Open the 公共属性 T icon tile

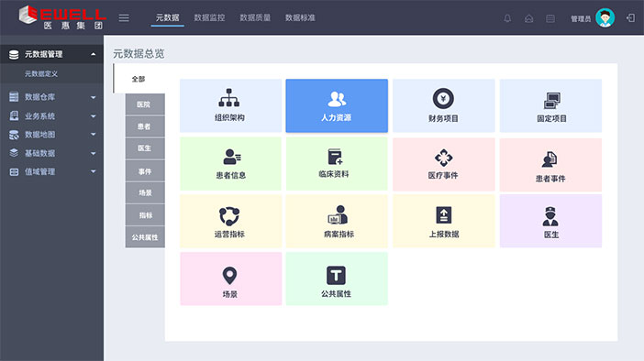pyautogui.click(x=337, y=279)
